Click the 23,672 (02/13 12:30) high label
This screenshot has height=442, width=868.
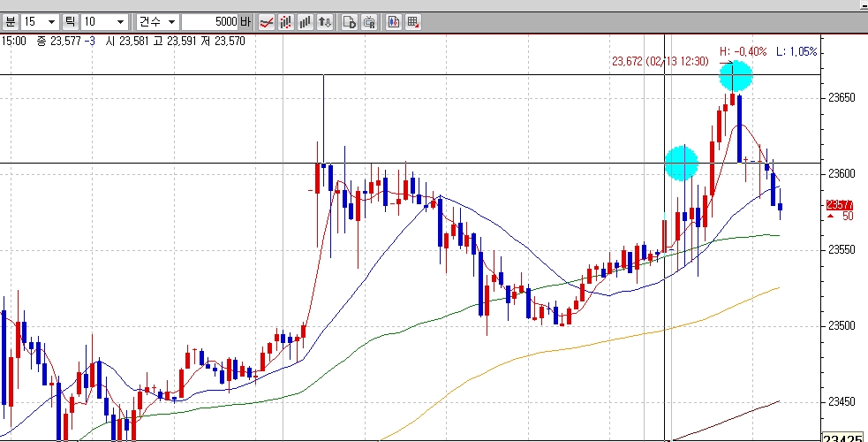coord(660,62)
